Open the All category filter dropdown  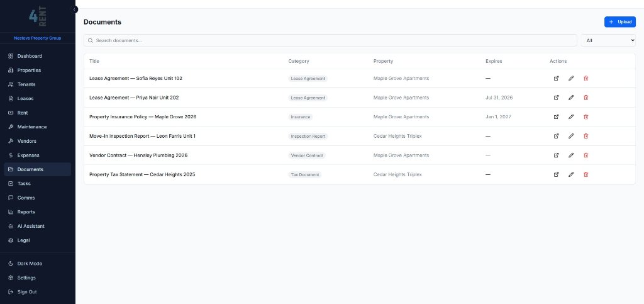point(608,41)
